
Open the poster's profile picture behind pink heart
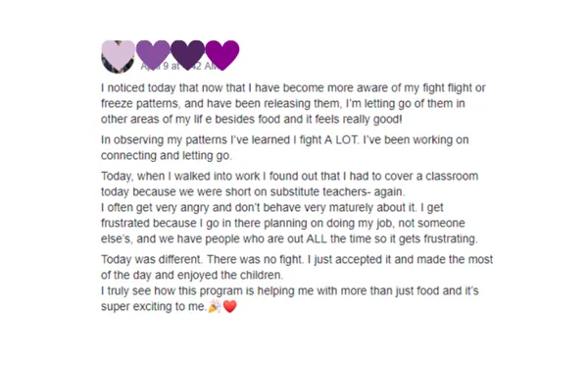(x=119, y=56)
